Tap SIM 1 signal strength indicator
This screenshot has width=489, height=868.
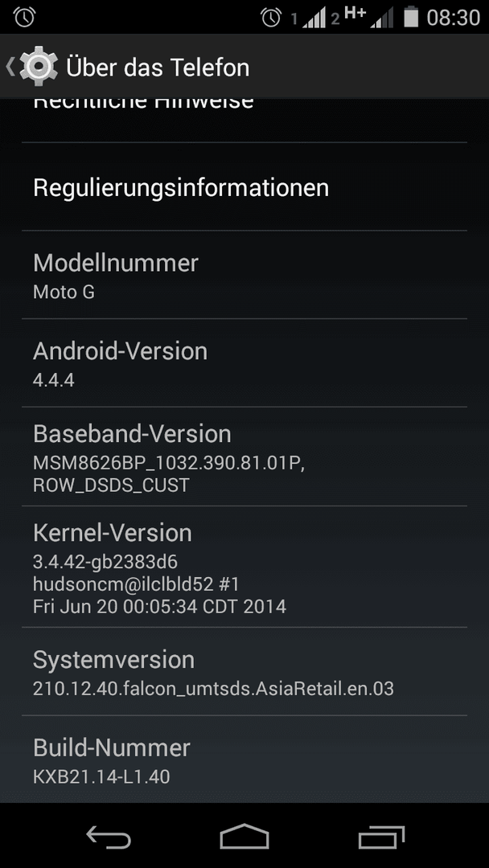[x=309, y=18]
